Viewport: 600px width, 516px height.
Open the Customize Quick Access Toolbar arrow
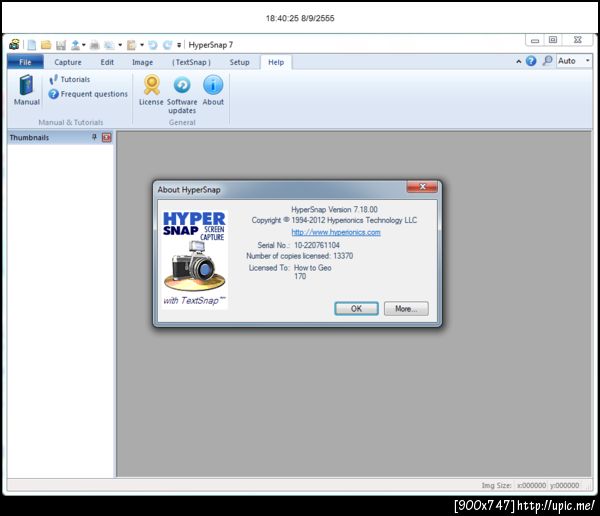pos(179,45)
